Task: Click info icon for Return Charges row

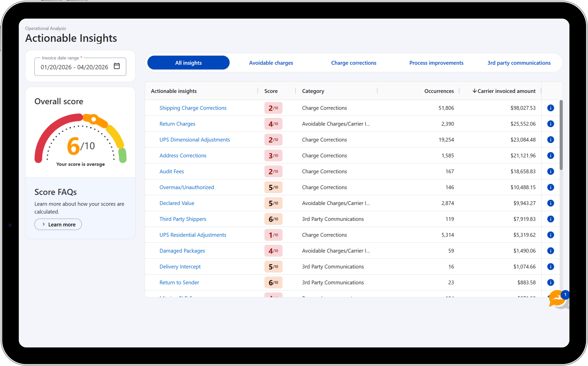Action: click(551, 124)
